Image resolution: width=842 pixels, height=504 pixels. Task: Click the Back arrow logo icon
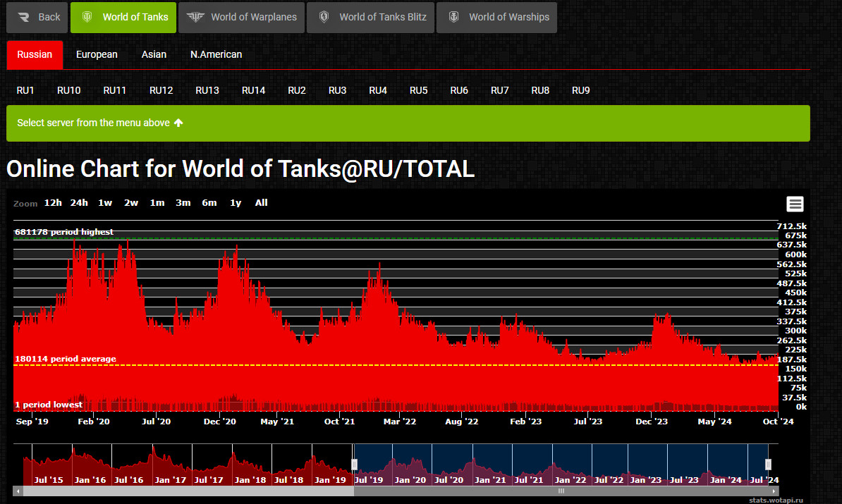24,18
